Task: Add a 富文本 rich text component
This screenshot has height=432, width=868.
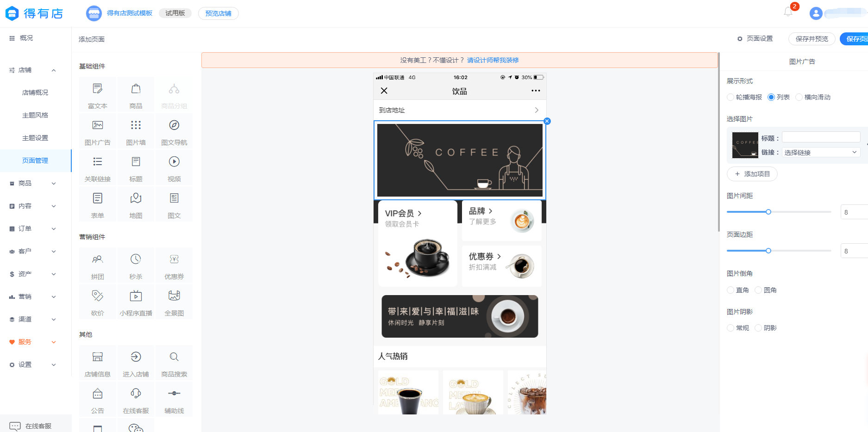Action: point(97,94)
